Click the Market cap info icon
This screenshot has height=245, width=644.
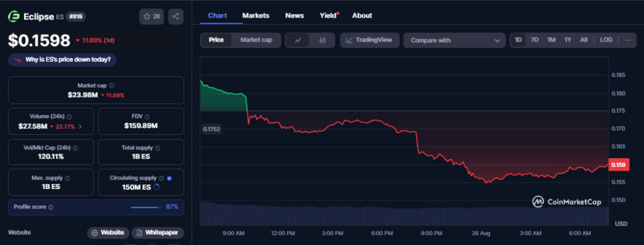[112, 86]
